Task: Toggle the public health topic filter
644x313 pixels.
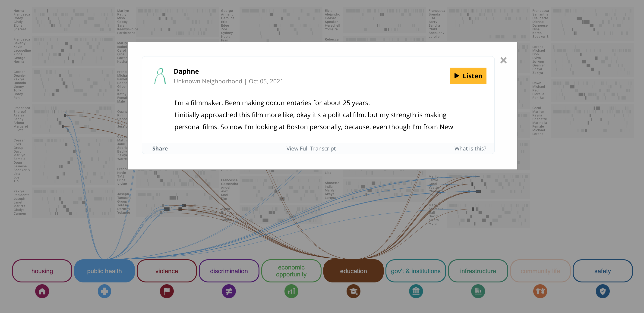Action: point(104,271)
